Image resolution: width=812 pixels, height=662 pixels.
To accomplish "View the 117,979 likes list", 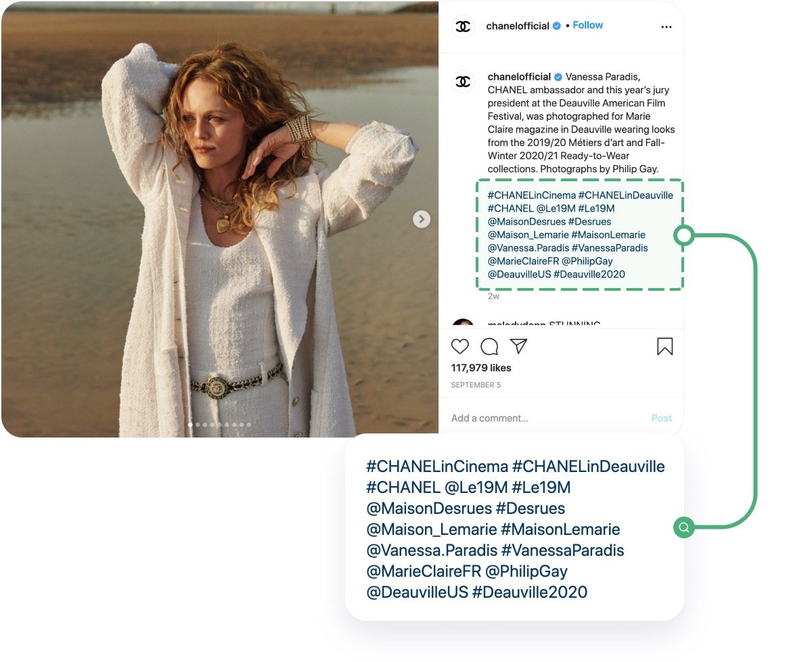I will point(481,368).
